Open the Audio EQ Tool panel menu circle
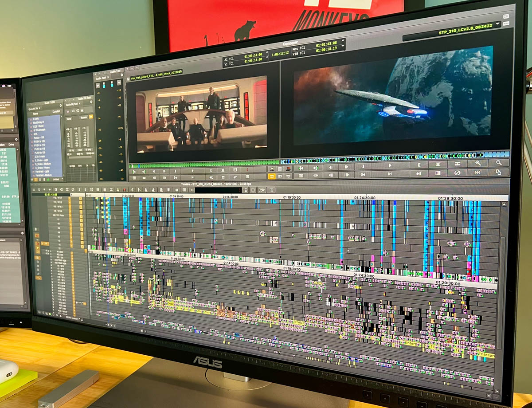This screenshot has width=532, height=408. [91, 102]
